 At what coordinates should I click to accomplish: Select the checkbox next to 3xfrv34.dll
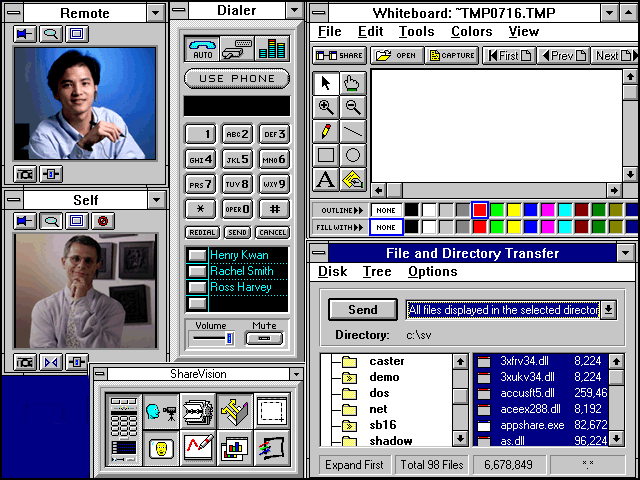point(484,361)
